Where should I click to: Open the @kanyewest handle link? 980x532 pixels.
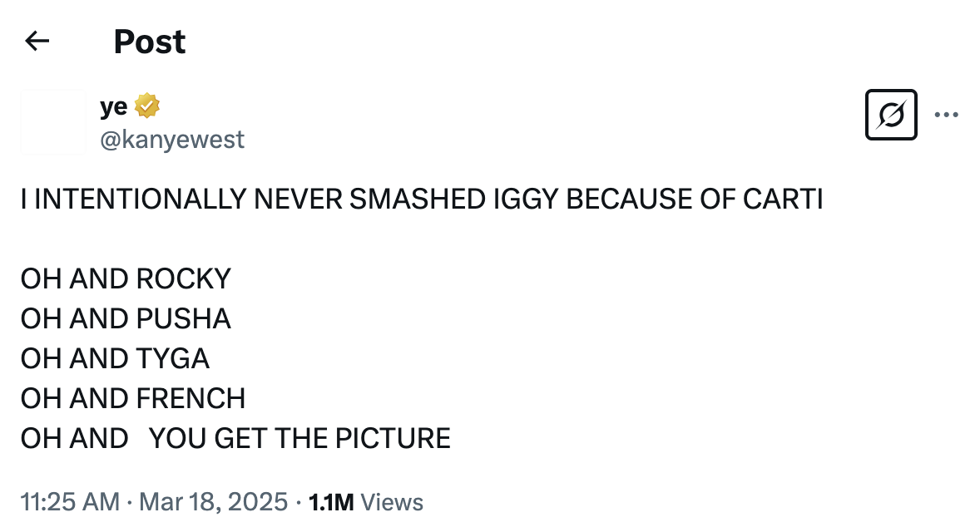click(x=172, y=140)
